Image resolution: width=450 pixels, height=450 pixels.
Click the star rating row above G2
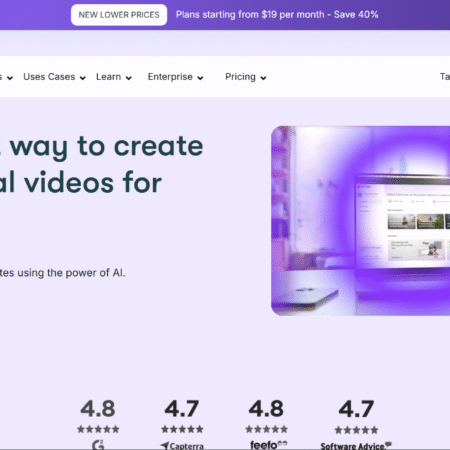click(x=98, y=429)
